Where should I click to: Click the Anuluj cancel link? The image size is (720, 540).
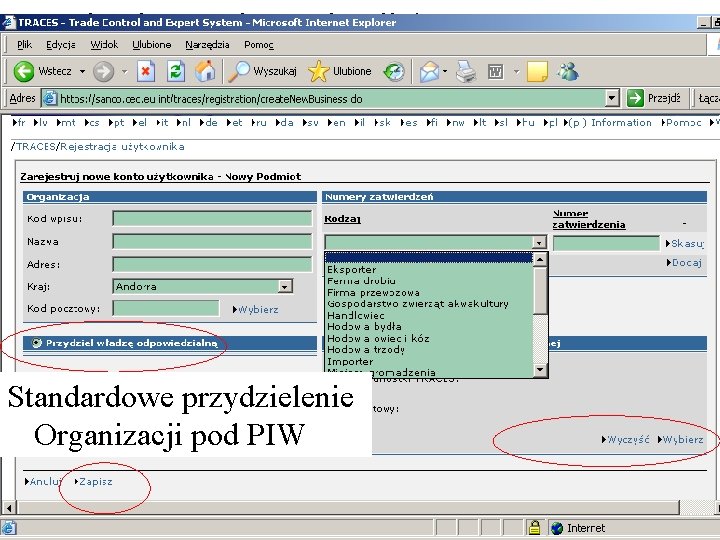(43, 482)
